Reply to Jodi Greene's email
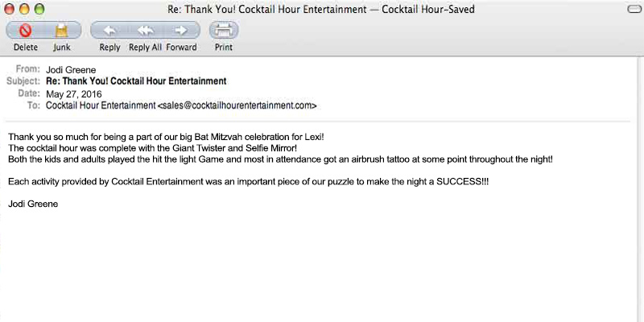 point(109,31)
